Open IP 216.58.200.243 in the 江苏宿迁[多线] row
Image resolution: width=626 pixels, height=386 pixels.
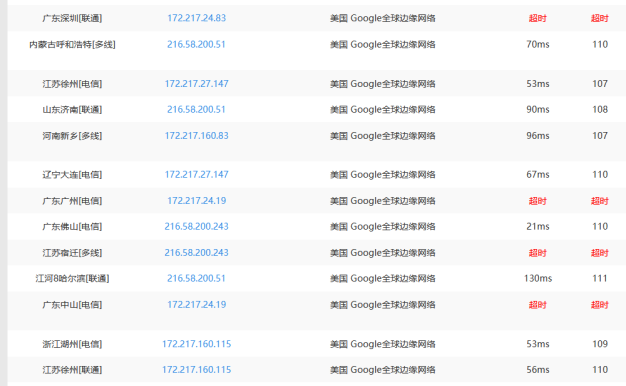(x=196, y=253)
